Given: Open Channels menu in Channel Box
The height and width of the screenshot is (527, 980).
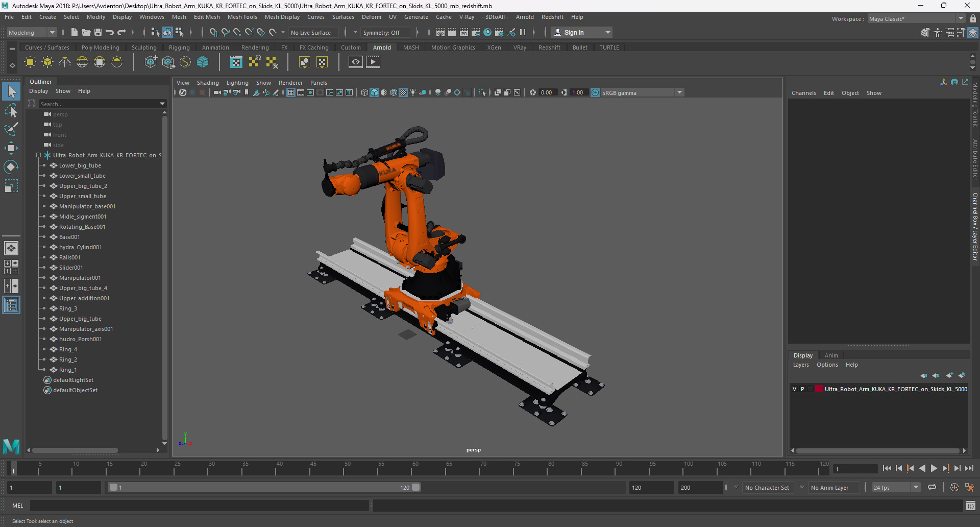Looking at the screenshot, I should pos(803,93).
